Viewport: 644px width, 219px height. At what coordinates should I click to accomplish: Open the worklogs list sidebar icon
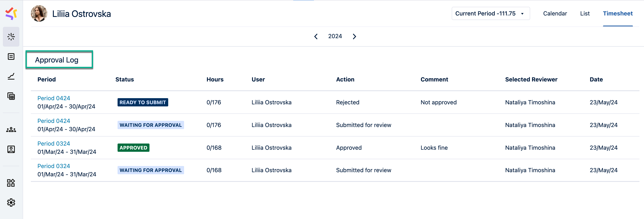tap(11, 57)
